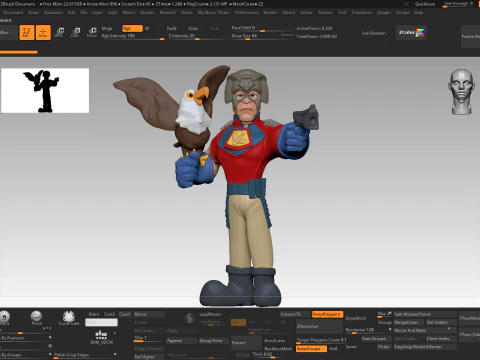Click the Crease PG button
Image resolution: width=480 pixels, height=360 pixels.
tap(294, 314)
